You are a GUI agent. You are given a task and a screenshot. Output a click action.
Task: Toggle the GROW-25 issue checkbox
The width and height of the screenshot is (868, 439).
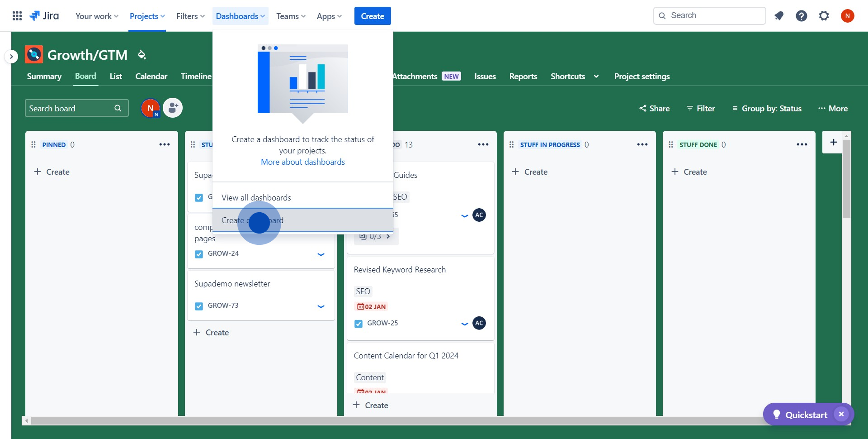359,324
